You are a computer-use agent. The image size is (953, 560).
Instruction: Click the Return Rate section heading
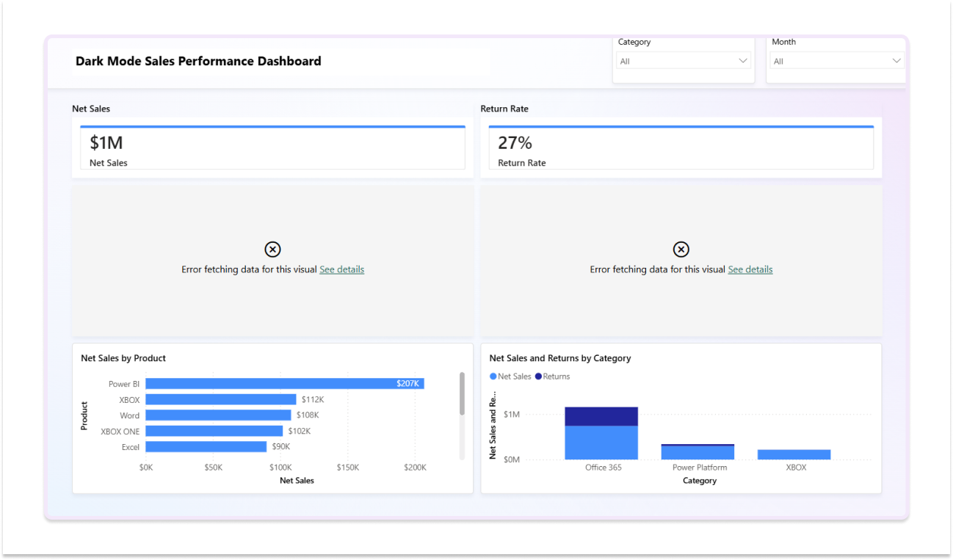504,109
